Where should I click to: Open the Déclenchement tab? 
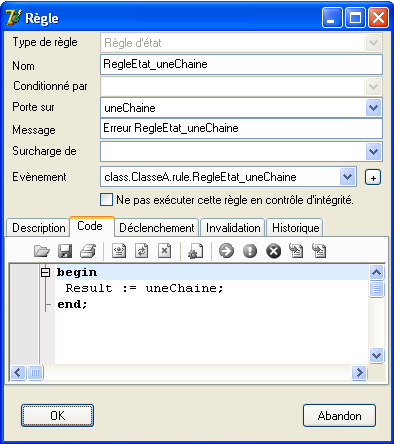tap(157, 228)
